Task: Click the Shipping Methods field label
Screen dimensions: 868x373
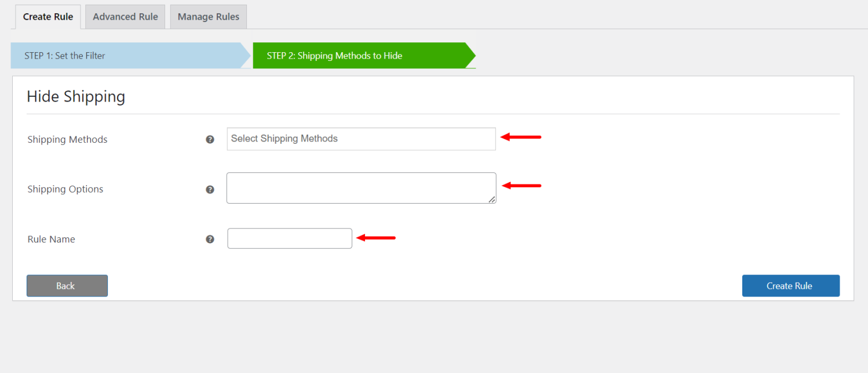Action: [67, 139]
